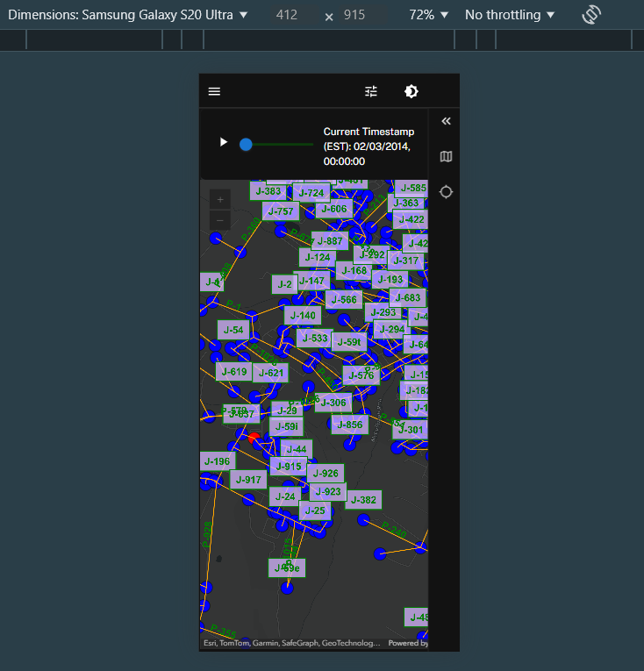
Task: Toggle the dark/light theme icon
Action: [411, 91]
